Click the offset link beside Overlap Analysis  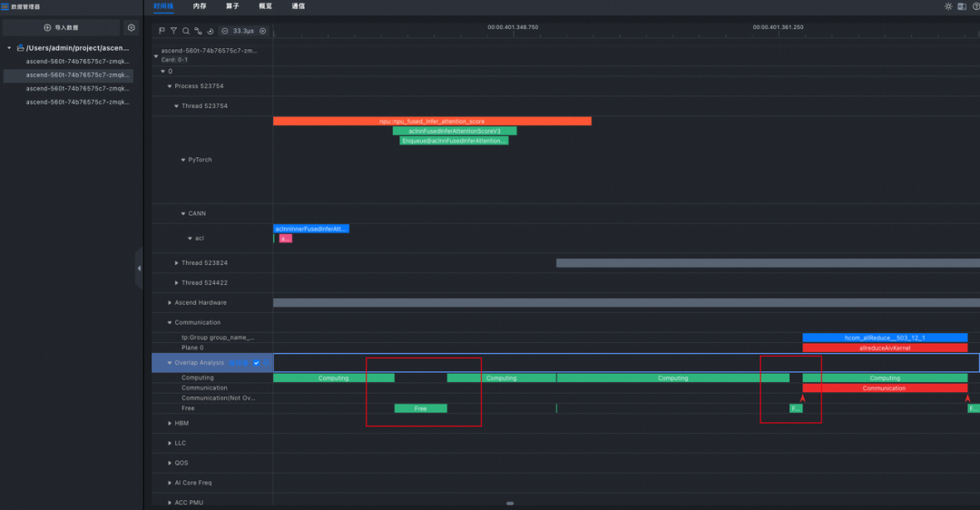(238, 362)
